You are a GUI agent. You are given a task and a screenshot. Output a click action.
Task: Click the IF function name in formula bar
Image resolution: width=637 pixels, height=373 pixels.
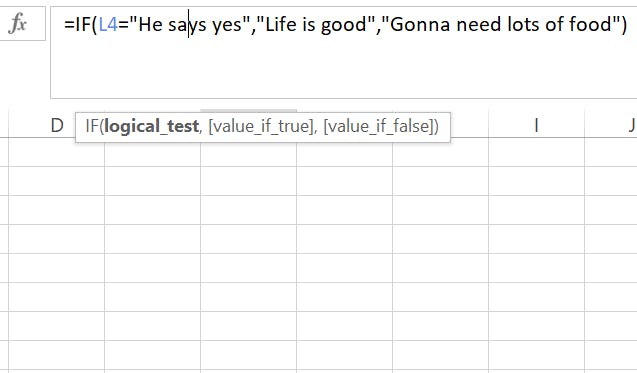coord(82,24)
